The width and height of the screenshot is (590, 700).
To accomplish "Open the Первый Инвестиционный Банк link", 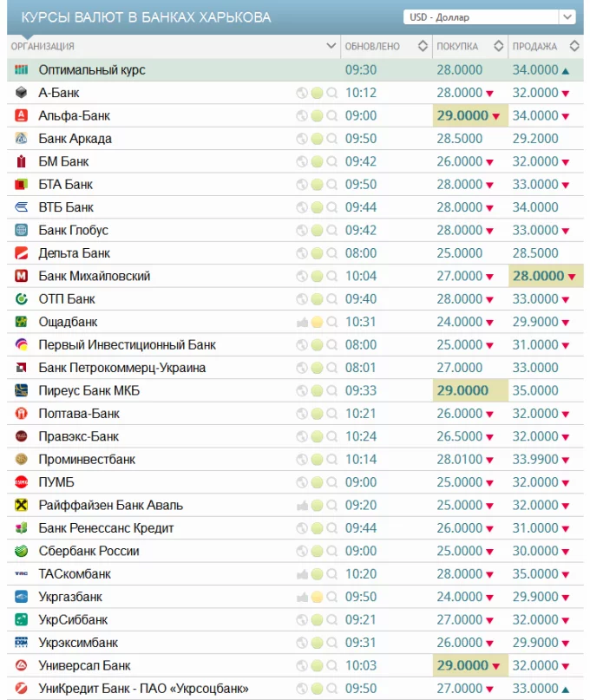I will click(x=128, y=344).
